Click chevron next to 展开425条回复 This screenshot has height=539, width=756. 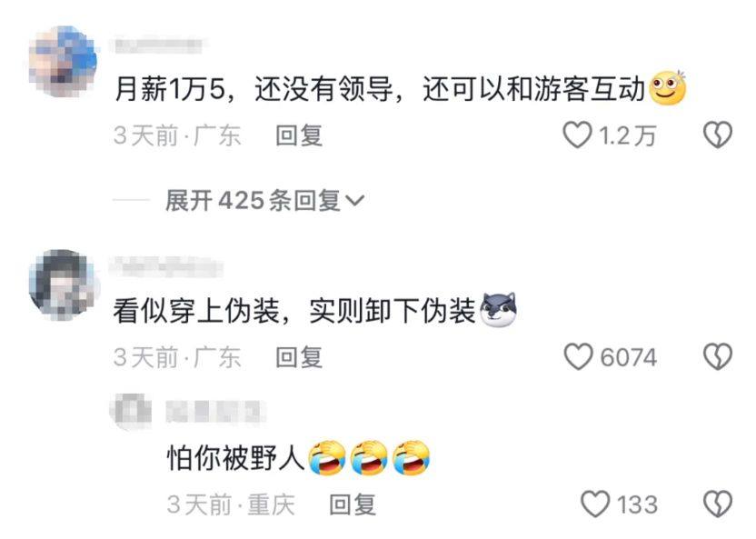pyautogui.click(x=355, y=200)
